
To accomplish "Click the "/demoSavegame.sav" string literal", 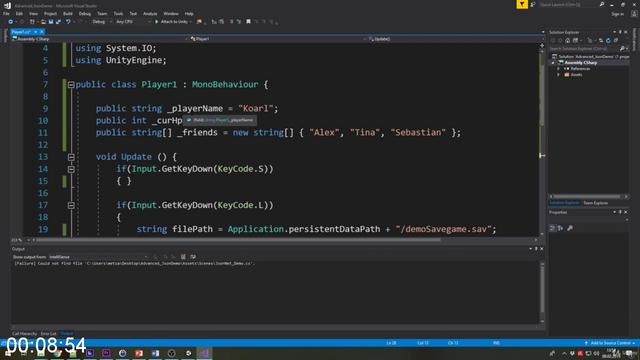I will click(x=443, y=229).
